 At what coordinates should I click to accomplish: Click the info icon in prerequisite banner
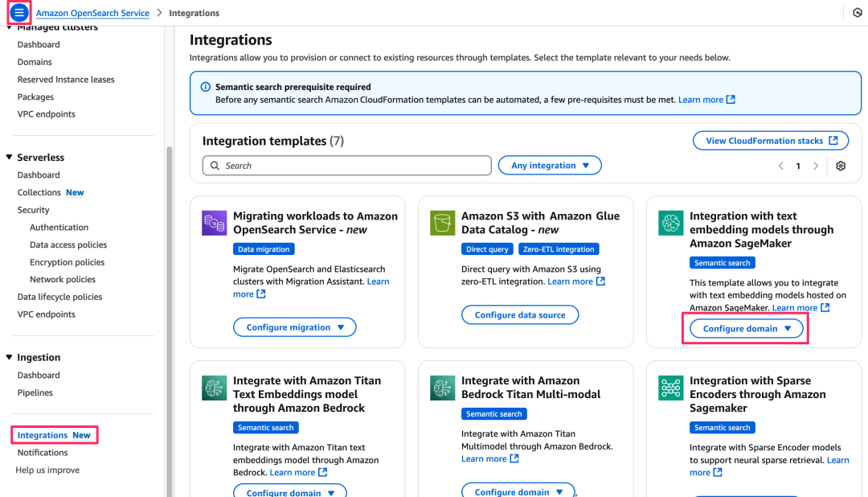[206, 87]
